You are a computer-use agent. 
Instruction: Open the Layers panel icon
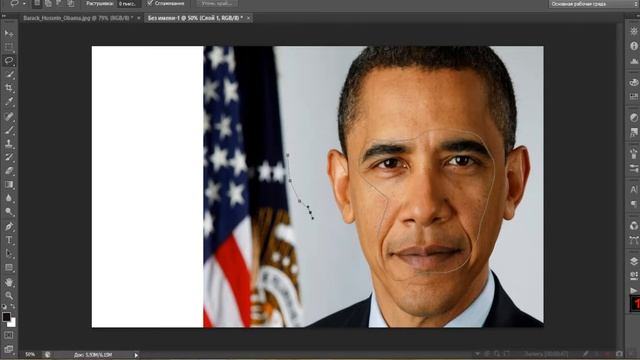(x=633, y=261)
